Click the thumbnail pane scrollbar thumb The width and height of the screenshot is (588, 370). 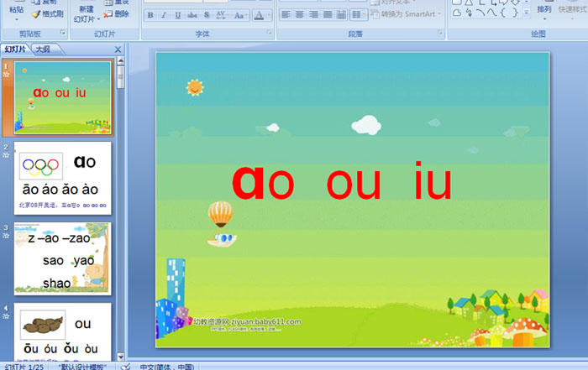[x=121, y=77]
